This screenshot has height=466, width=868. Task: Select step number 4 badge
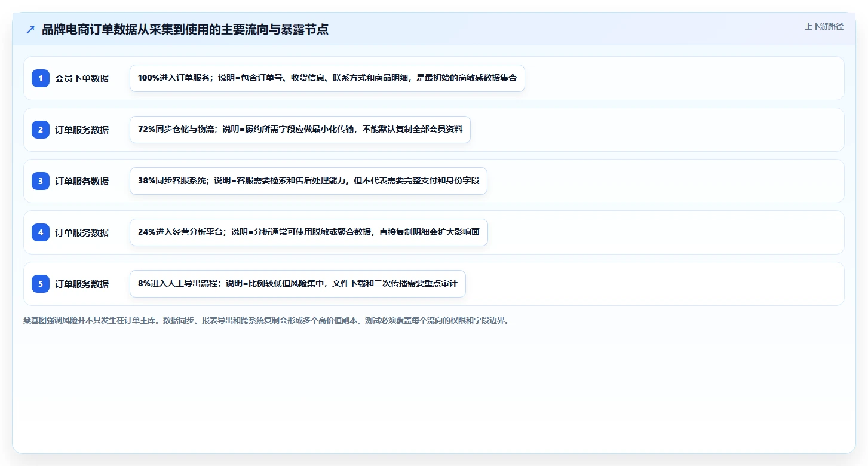click(x=41, y=232)
